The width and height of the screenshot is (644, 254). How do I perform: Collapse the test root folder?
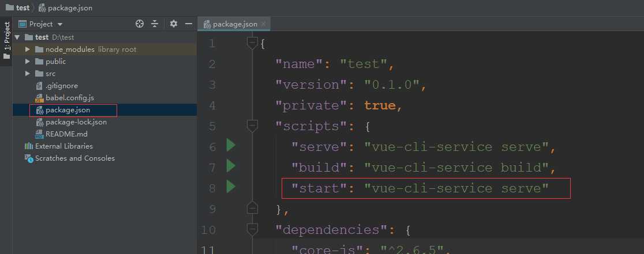(x=17, y=37)
